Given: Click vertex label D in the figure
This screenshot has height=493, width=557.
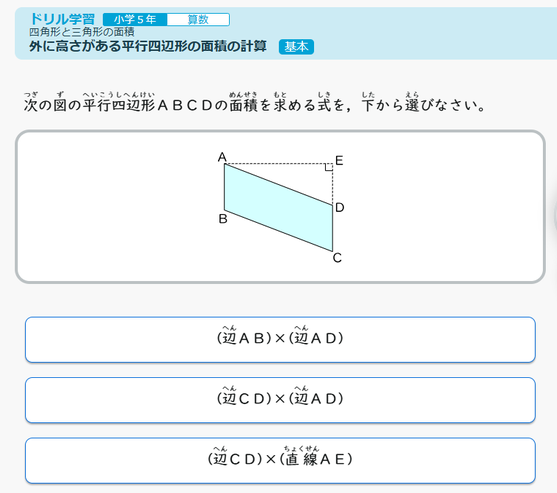Looking at the screenshot, I should click(339, 207).
